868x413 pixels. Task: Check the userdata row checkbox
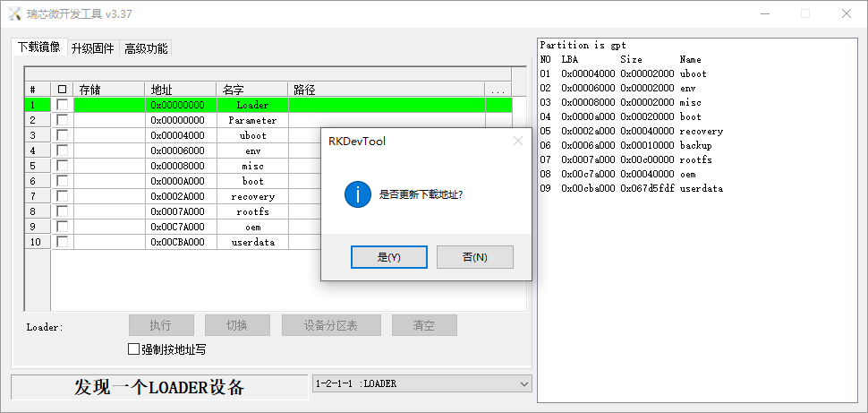point(62,242)
